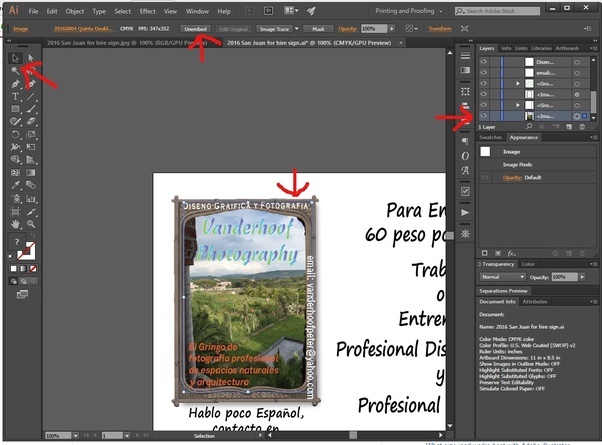Open the artboard number dropdown
Viewport: 602px width, 445px height.
tap(127, 436)
